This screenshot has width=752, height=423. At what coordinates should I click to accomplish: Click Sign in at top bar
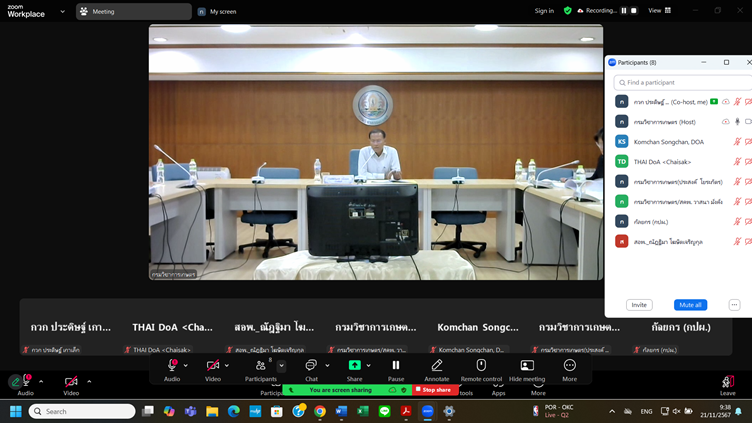544,11
